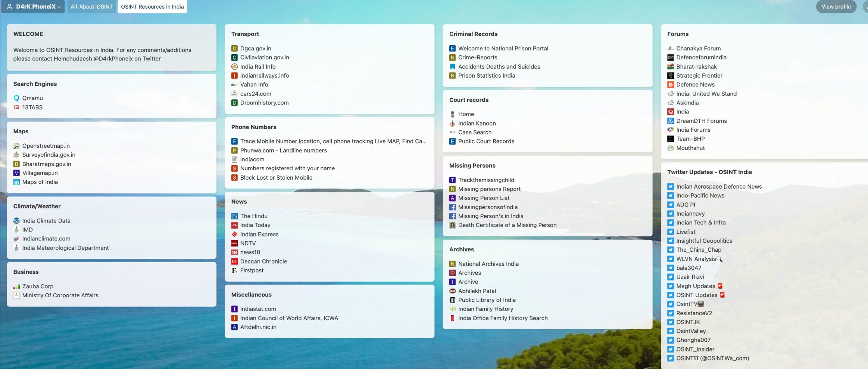Open India Office Family History Search
Image resolution: width=868 pixels, height=369 pixels.
(x=503, y=318)
